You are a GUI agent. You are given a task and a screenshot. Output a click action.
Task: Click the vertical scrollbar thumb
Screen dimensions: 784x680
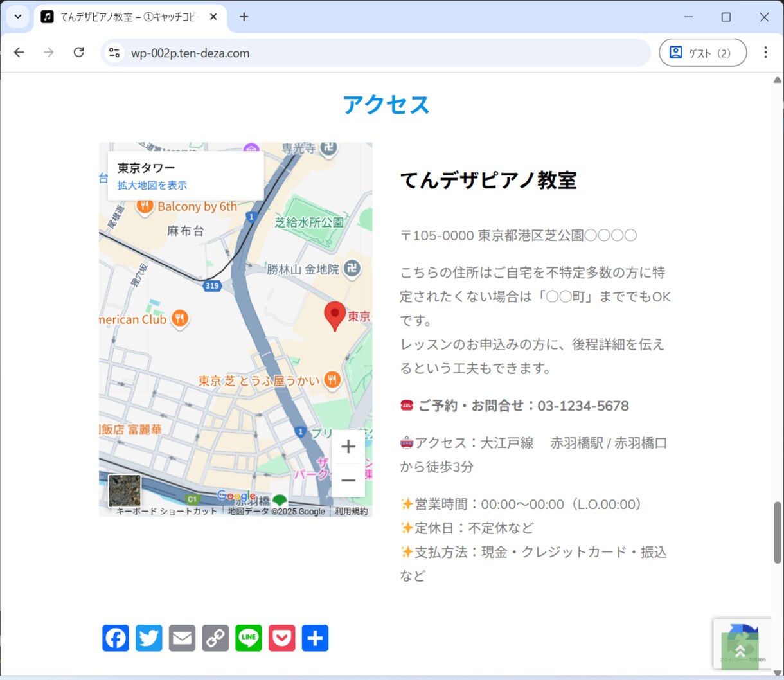point(778,532)
